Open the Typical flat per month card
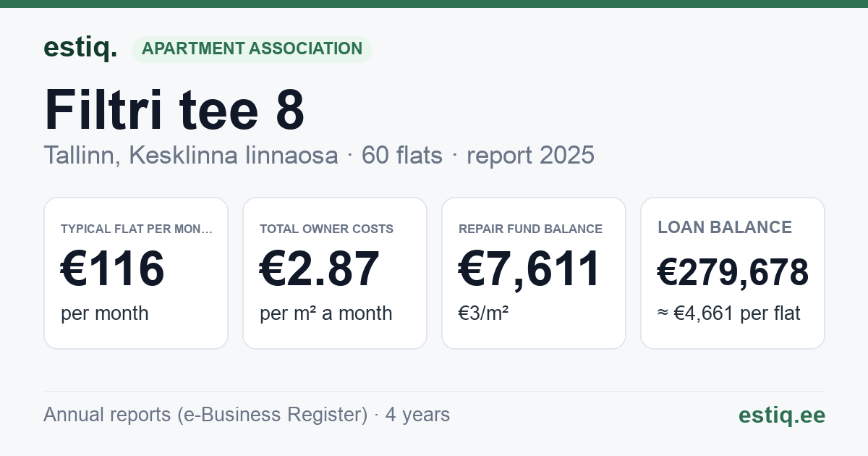 [x=136, y=273]
